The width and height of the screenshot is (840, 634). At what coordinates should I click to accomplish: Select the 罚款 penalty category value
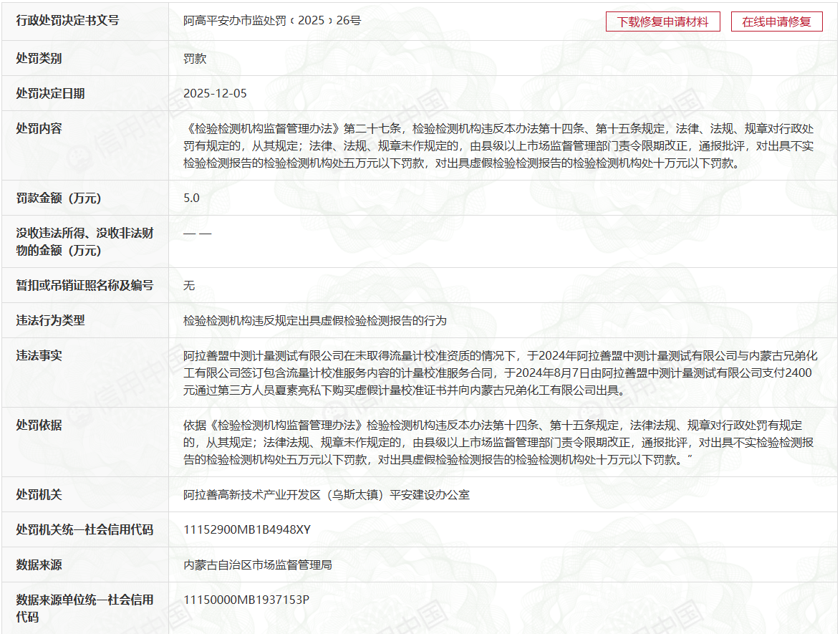tap(195, 59)
